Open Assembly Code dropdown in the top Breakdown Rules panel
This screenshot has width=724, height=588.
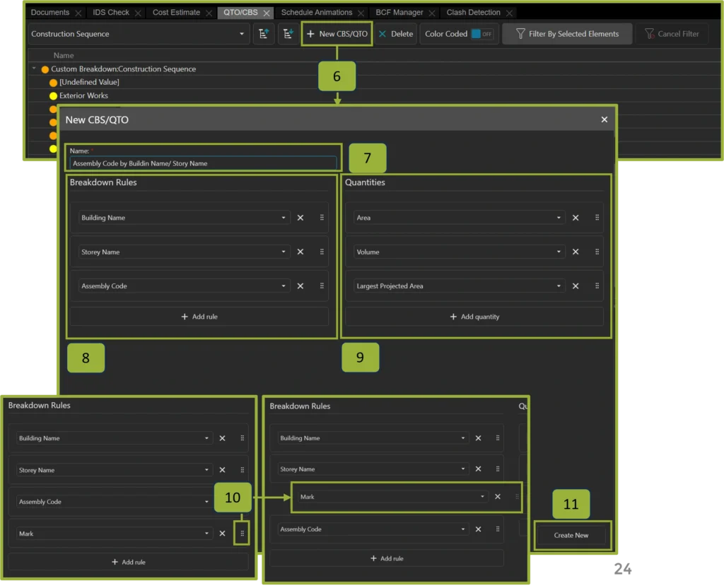185,286
